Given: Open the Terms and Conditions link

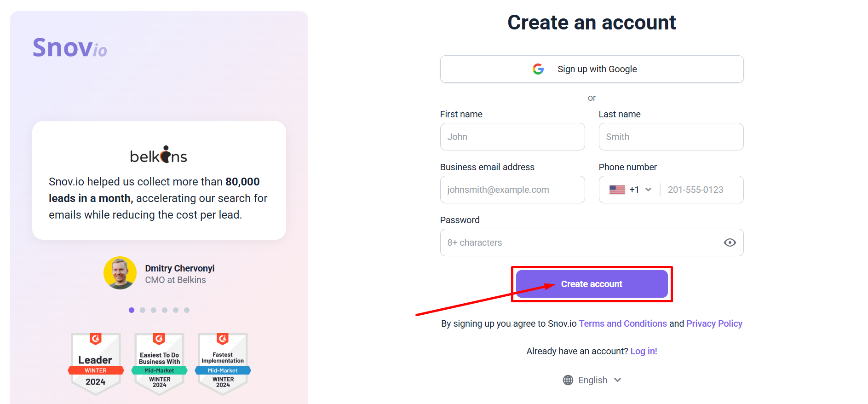Looking at the screenshot, I should click(622, 323).
